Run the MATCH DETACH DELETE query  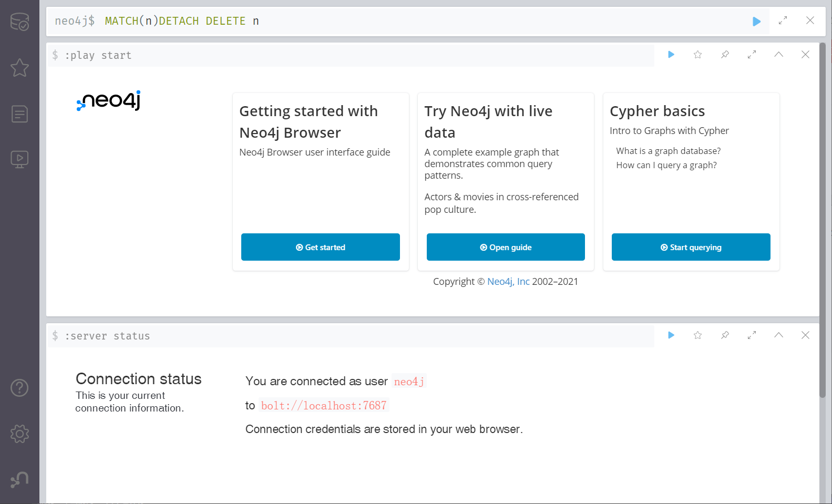pos(756,22)
